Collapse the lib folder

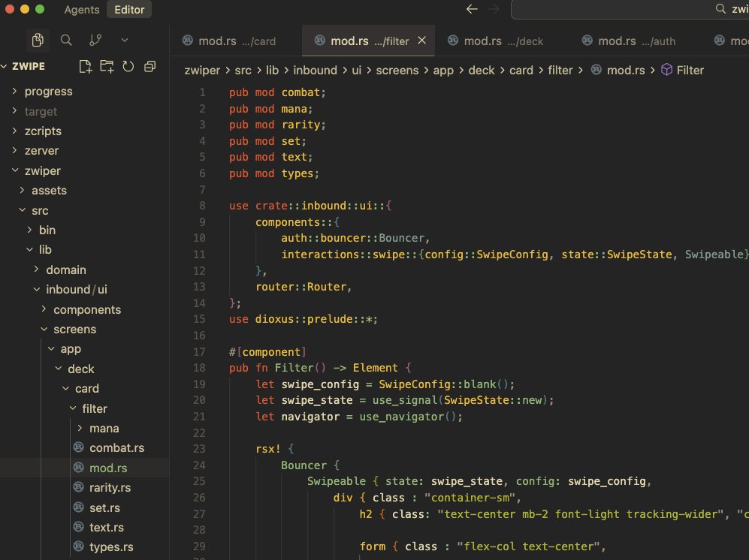pyautogui.click(x=29, y=250)
